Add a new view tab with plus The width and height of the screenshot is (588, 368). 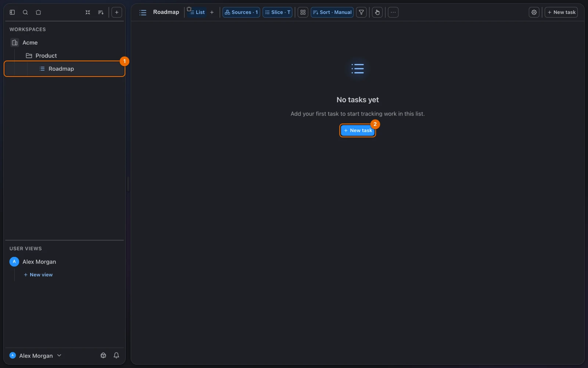click(212, 12)
